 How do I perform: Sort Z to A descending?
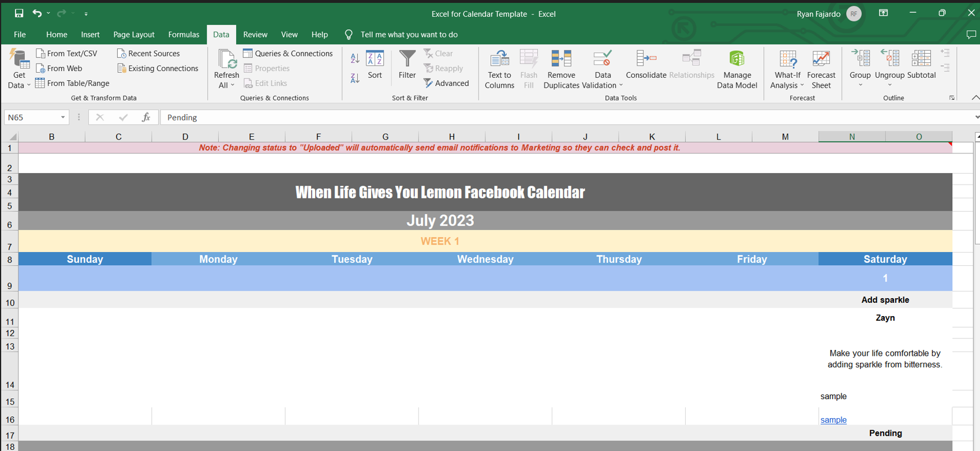[x=355, y=78]
